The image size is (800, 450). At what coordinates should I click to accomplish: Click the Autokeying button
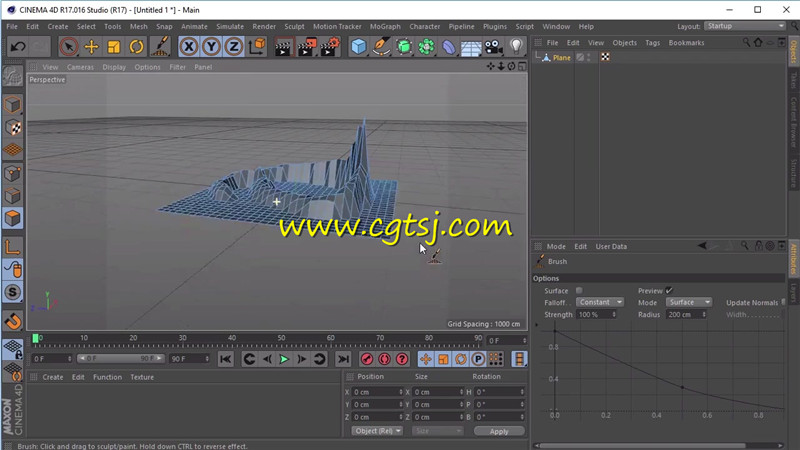coord(384,359)
